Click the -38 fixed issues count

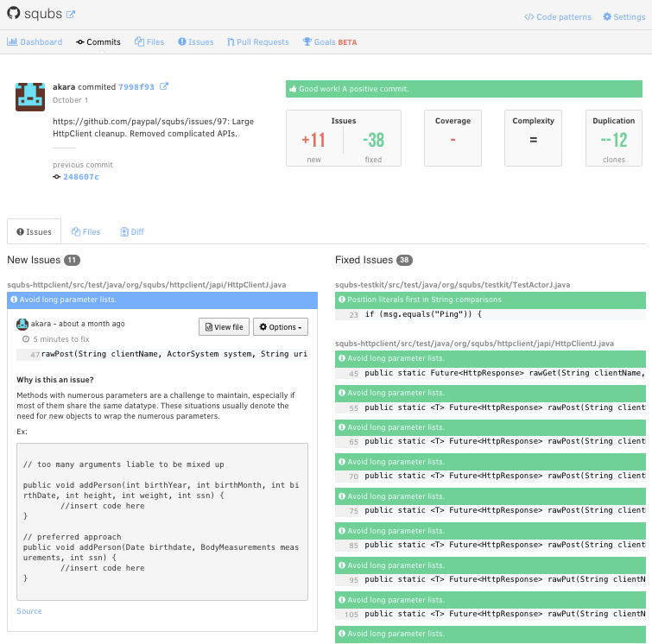[373, 140]
